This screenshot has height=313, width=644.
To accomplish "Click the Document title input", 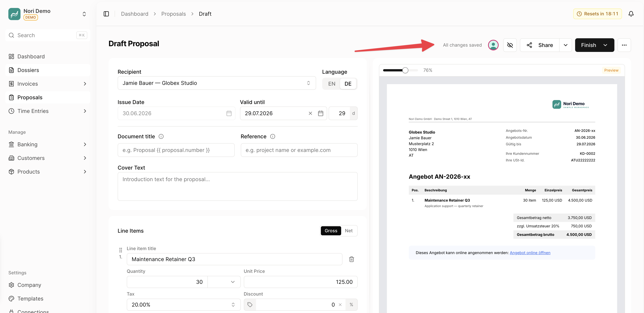I will [176, 150].
